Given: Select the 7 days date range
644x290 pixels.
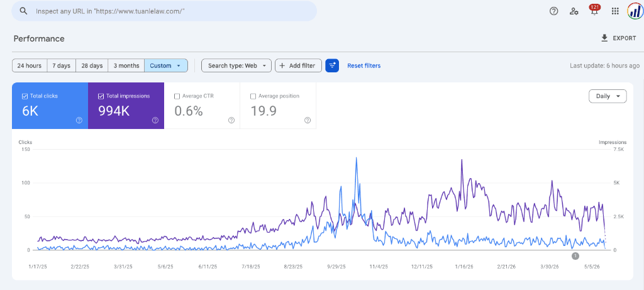Looking at the screenshot, I should (x=62, y=65).
